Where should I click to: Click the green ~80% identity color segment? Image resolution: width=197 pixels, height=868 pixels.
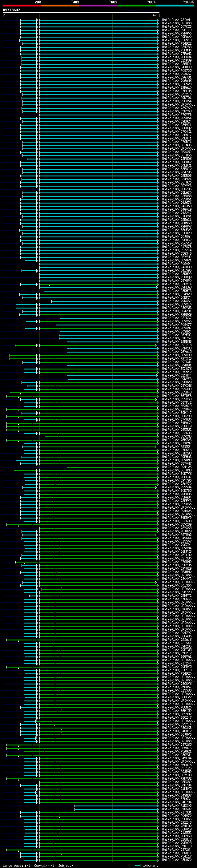coord(137,6)
